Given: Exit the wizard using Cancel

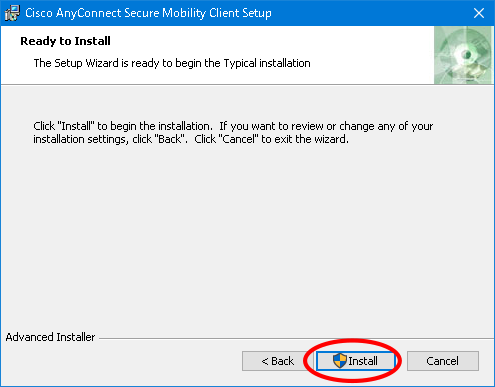Looking at the screenshot, I should 443,361.
